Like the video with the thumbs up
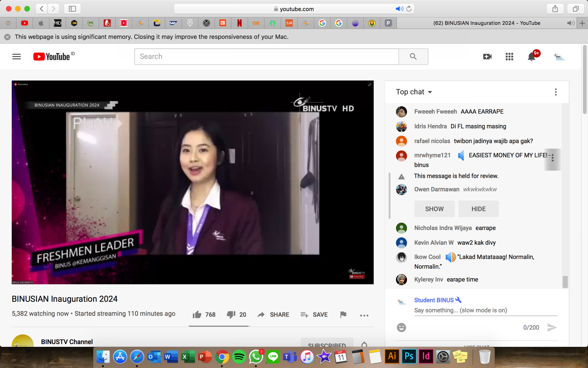The width and height of the screenshot is (588, 368). pyautogui.click(x=197, y=314)
